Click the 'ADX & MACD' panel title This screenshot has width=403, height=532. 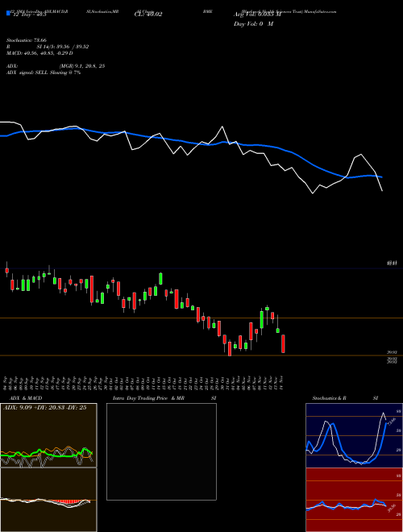pos(26,398)
